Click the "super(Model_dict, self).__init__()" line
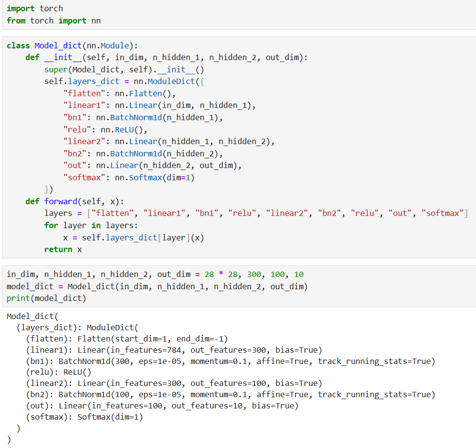Image resolution: width=476 pixels, height=448 pixels. 124,69
